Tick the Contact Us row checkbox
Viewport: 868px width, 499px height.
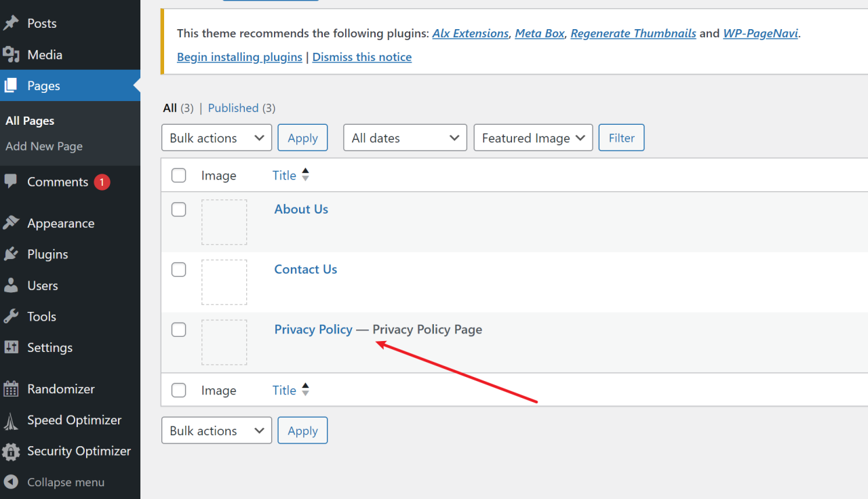tap(178, 269)
